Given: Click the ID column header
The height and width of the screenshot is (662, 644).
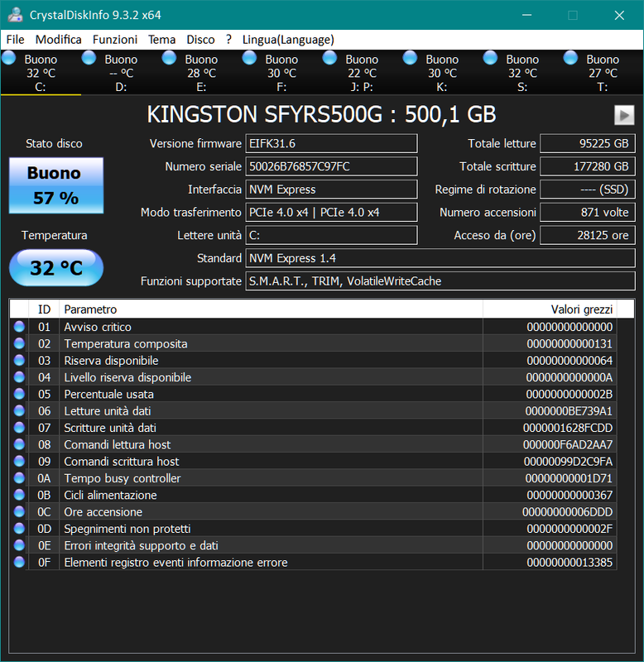Looking at the screenshot, I should tap(44, 309).
